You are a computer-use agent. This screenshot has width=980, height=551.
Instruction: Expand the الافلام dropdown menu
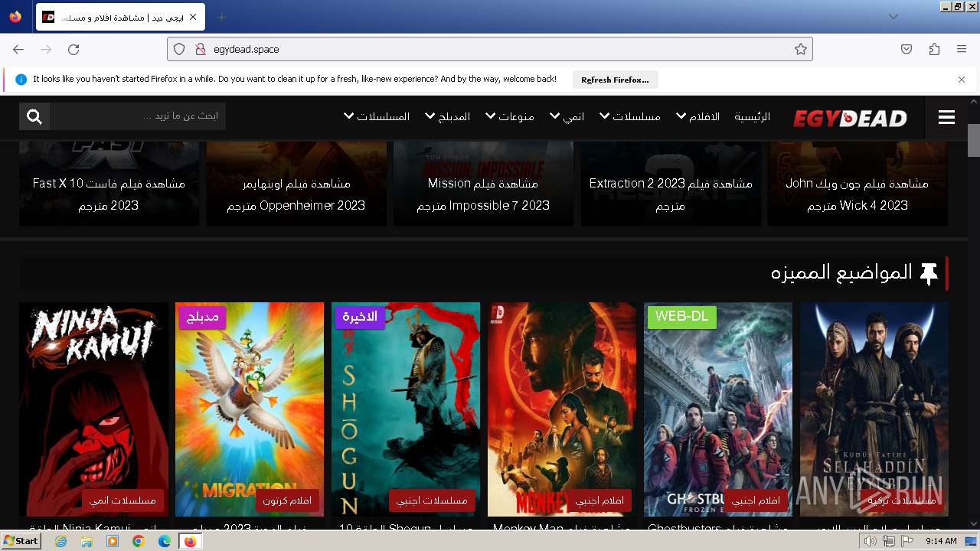click(x=697, y=116)
